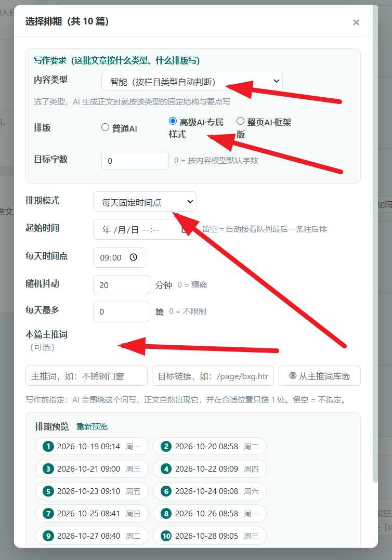Viewport: 392px width, 560px height.
Task: Open the calendar picker icon in 起始时间
Action: pos(185,229)
